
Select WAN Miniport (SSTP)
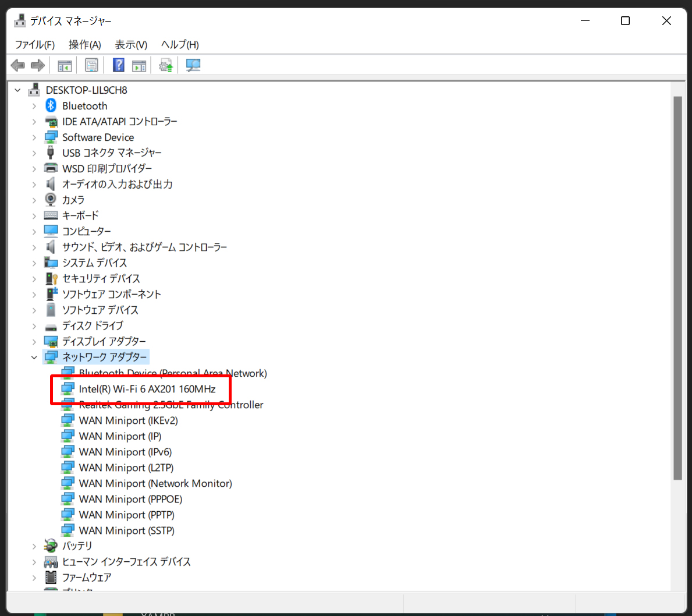point(127,530)
